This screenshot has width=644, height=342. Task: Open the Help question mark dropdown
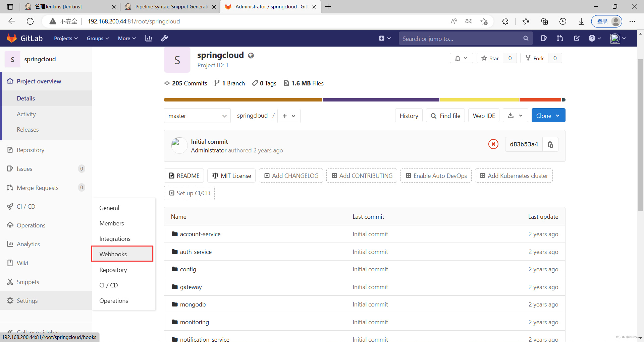[x=595, y=38]
